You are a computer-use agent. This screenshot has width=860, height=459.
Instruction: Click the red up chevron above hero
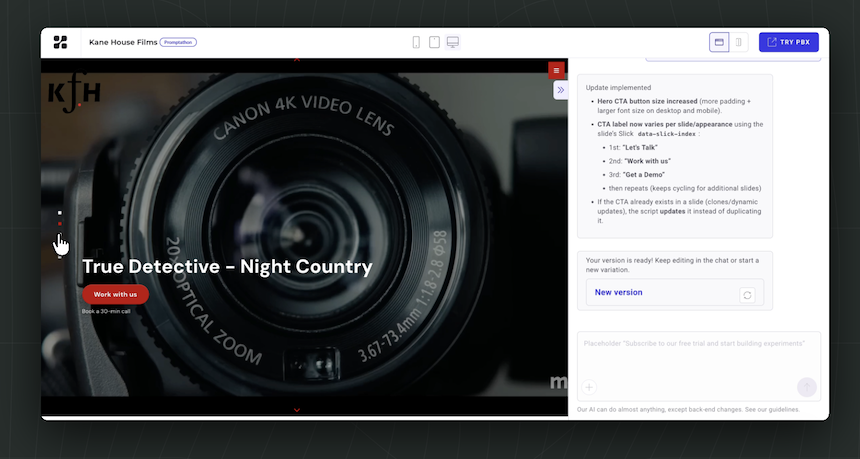tap(297, 59)
